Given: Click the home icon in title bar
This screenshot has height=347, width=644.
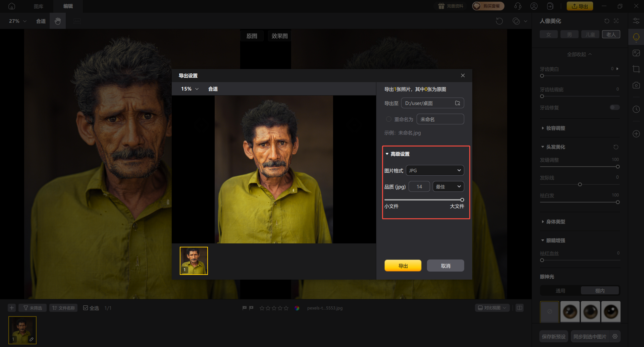Looking at the screenshot, I should pyautogui.click(x=12, y=6).
